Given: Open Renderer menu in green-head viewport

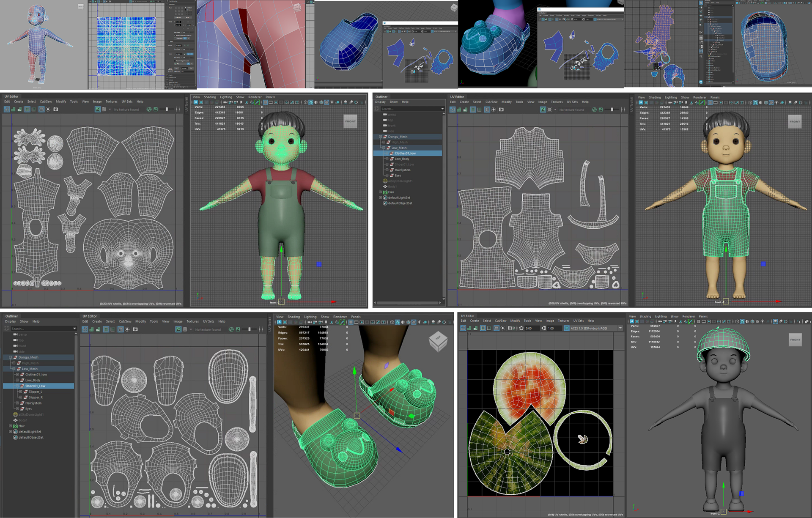Looking at the screenshot, I should (x=255, y=97).
